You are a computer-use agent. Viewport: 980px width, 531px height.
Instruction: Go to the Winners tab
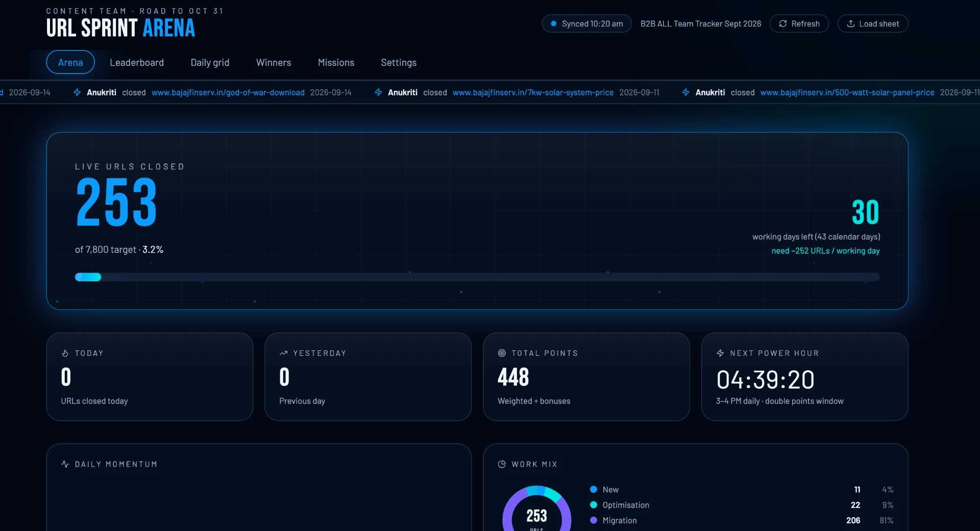tap(274, 62)
